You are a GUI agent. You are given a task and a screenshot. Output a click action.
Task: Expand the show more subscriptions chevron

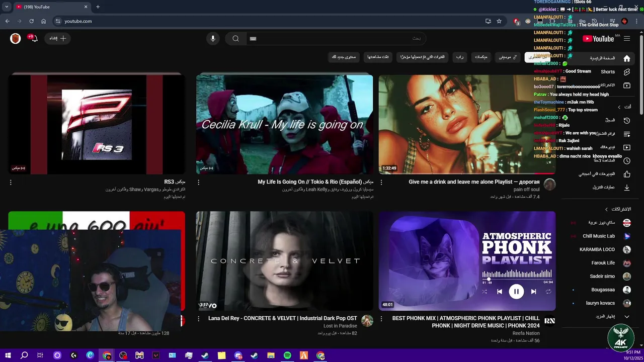[x=626, y=317]
